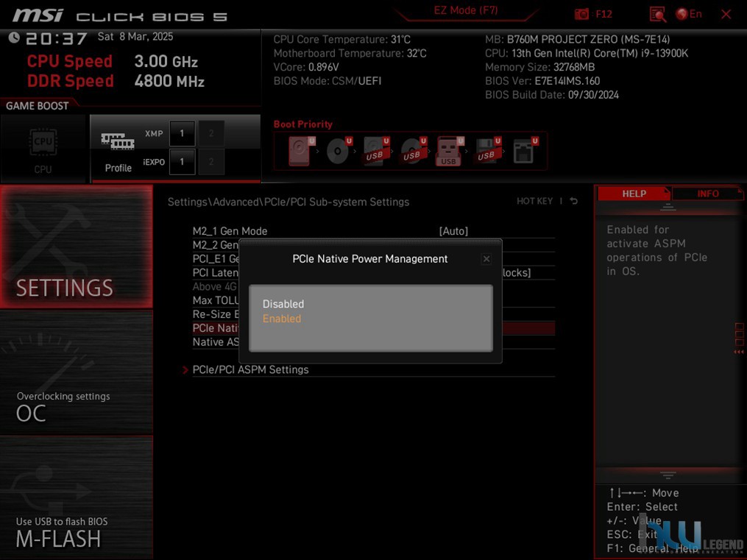Open M-FLASH to flash BIOS
Screen dimensions: 747x560
pos(77,497)
